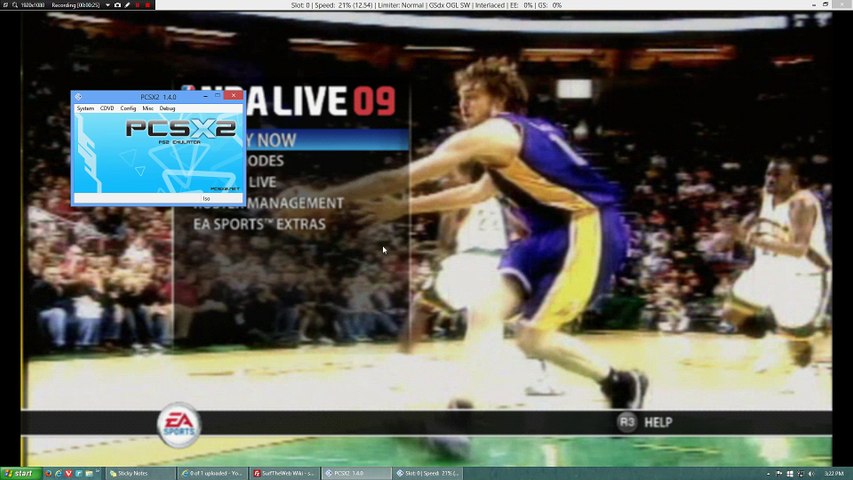Click the recorder 1920x1080 resolution text
Screen dimensions: 853x480
(x=33, y=5)
